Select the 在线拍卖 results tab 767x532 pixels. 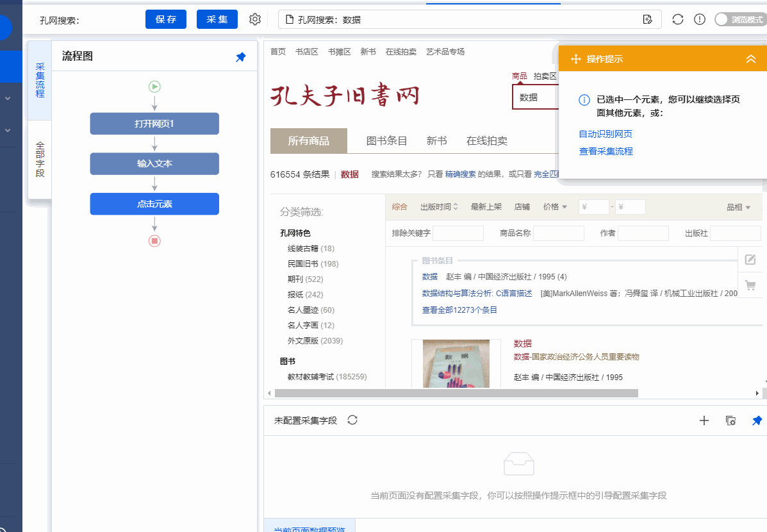coord(487,141)
